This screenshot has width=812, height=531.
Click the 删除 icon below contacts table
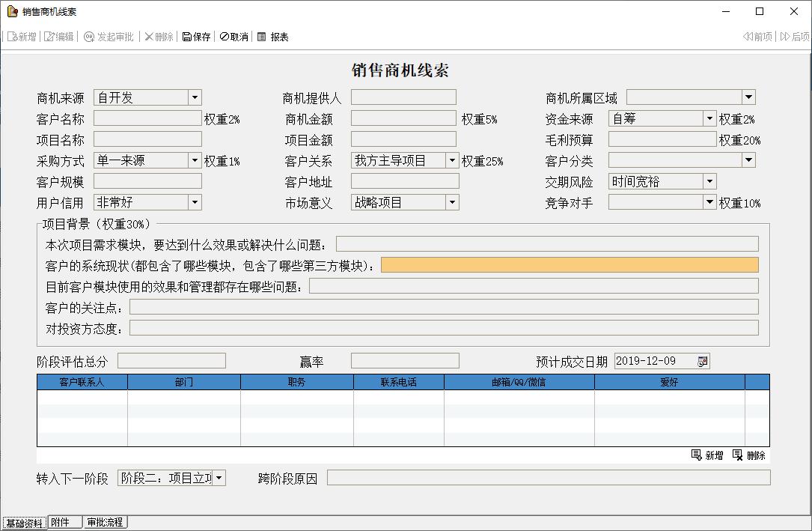[738, 455]
